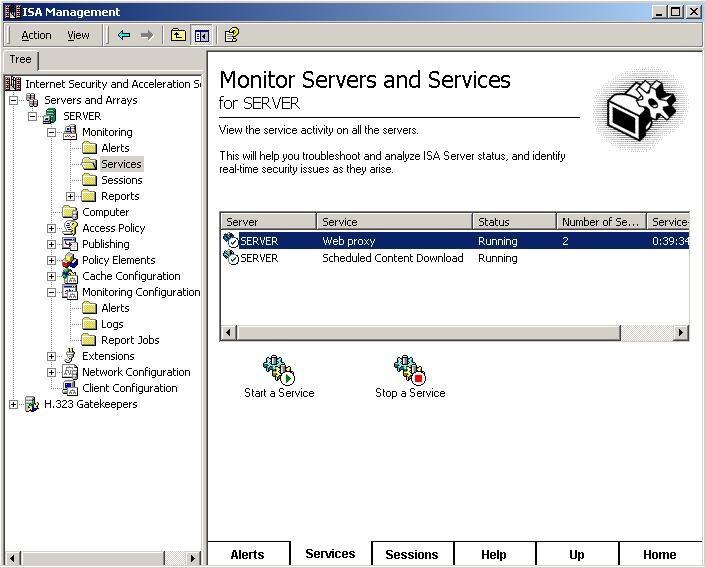This screenshot has width=705, height=568.
Task: Expand the Extensions node
Action: point(51,356)
